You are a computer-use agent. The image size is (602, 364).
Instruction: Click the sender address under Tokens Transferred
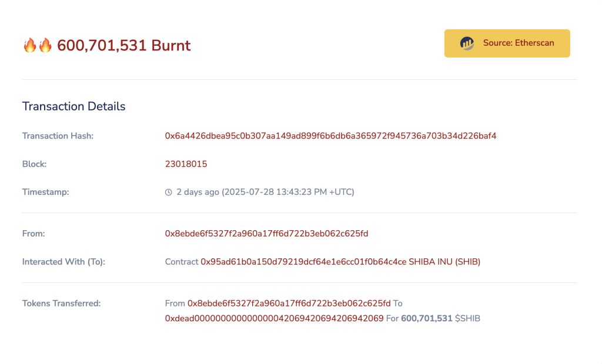289,303
